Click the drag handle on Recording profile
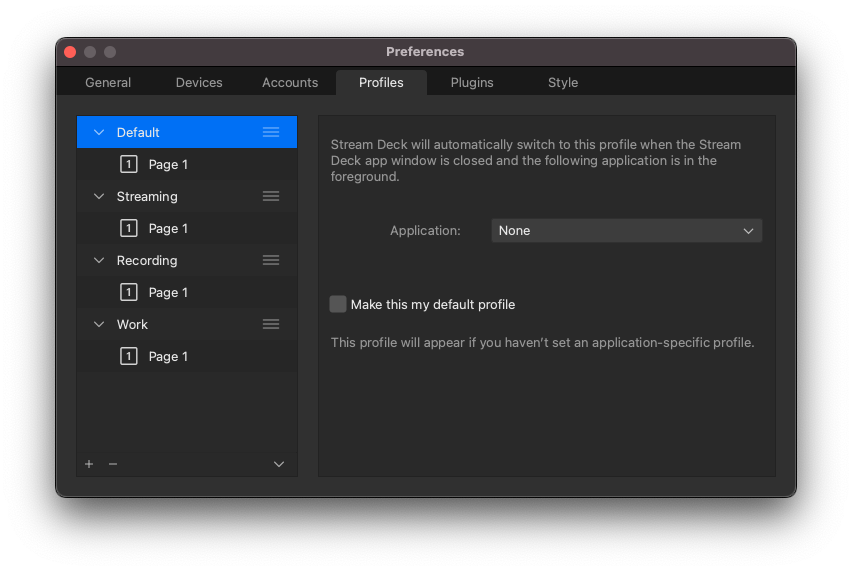Screen dimensions: 852x571 (x=271, y=260)
